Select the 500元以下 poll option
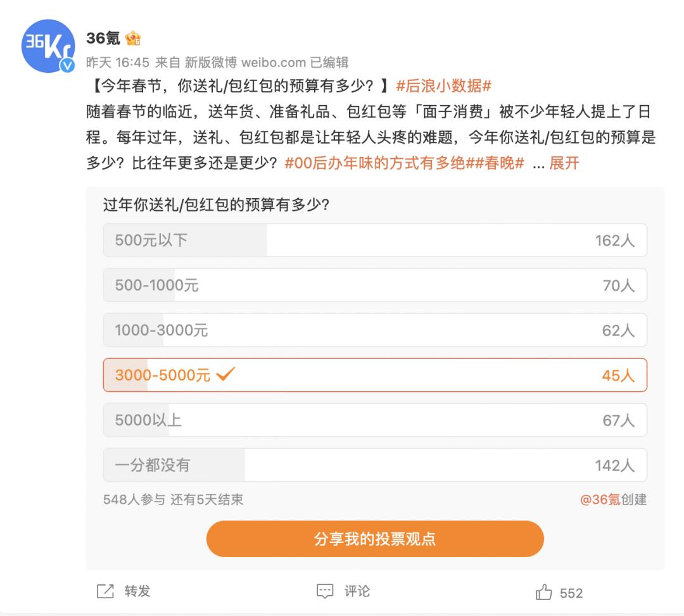Image resolution: width=684 pixels, height=616 pixels. (x=375, y=240)
